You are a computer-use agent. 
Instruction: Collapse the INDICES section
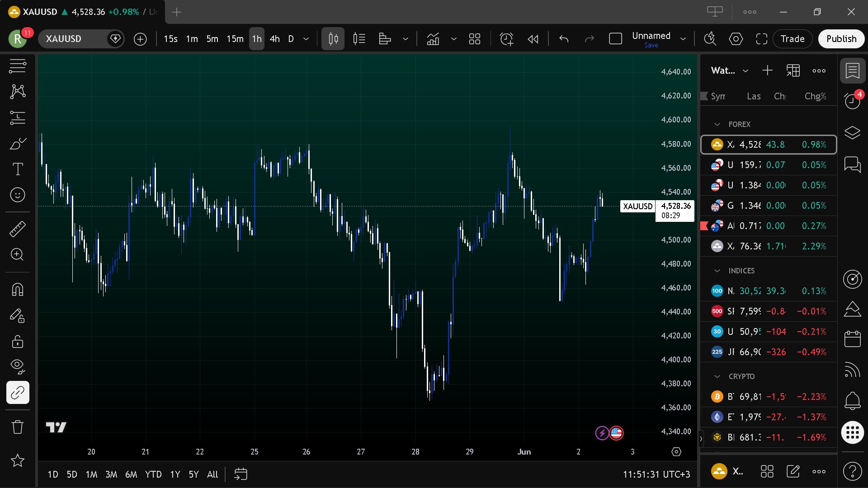tap(717, 271)
